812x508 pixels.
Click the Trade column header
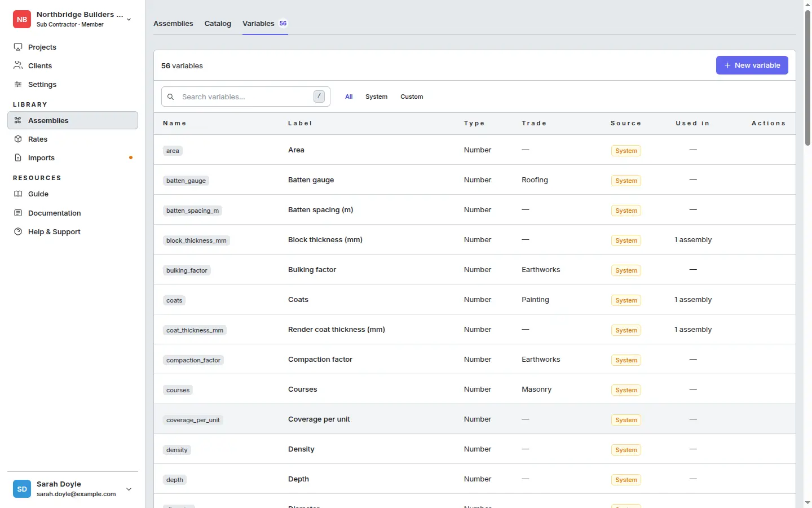coord(534,123)
